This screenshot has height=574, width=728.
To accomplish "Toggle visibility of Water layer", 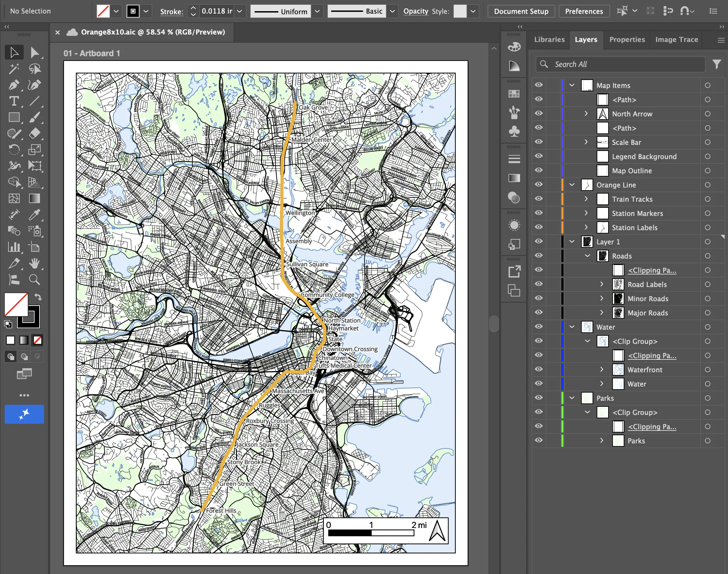I will point(539,327).
